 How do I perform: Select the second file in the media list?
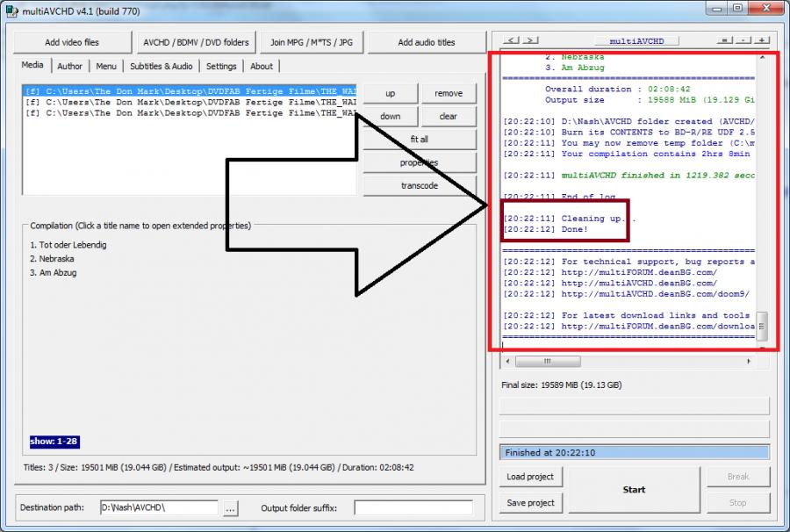[x=190, y=102]
